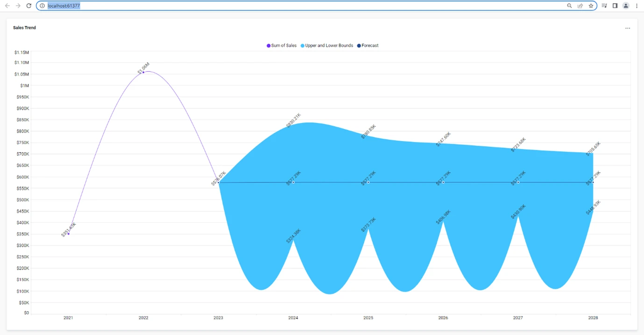
Task: Click the purple Sum of Sales legend swatch
Action: [268, 45]
